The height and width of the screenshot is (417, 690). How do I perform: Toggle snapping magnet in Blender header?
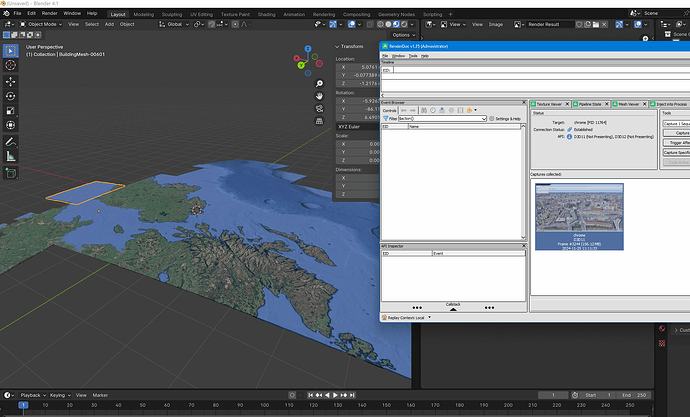(212, 24)
